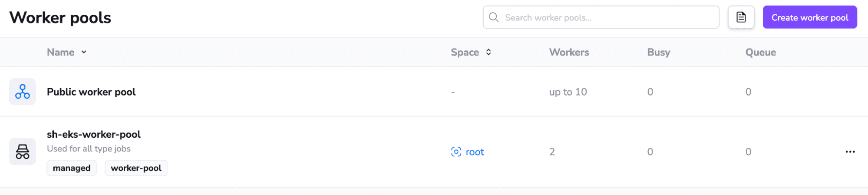The width and height of the screenshot is (868, 195).
Task: Click the Busy column header
Action: click(x=659, y=52)
